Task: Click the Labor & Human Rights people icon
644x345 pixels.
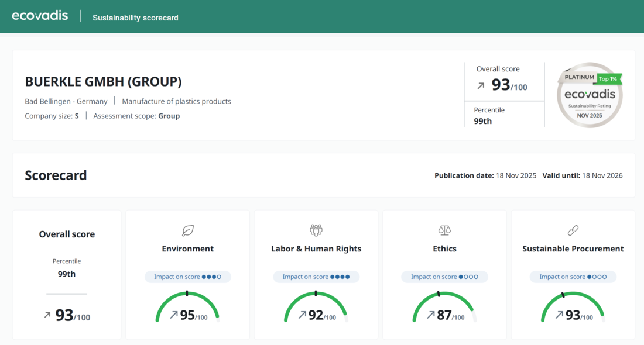Action: point(316,230)
